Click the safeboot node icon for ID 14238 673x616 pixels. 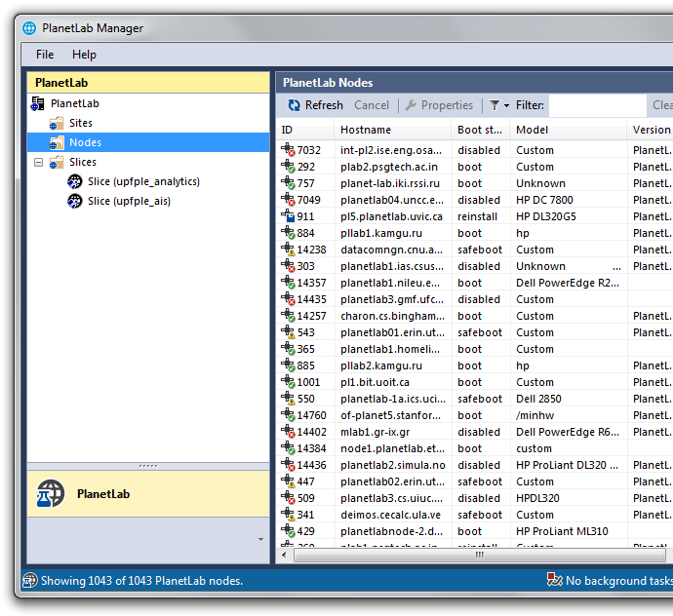288,250
